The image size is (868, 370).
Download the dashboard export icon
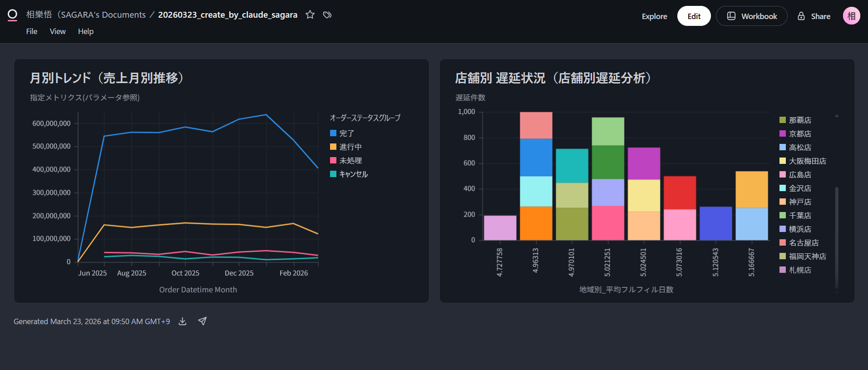(x=182, y=321)
